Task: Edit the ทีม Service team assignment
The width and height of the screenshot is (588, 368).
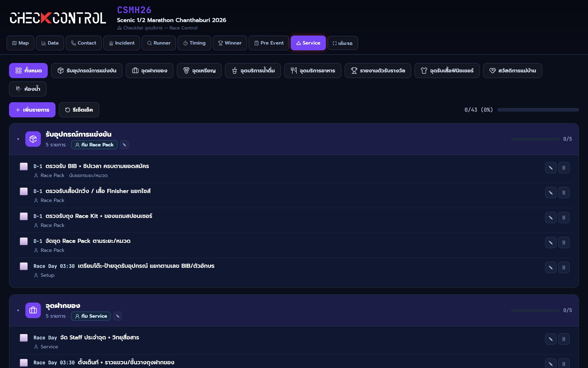Action: 118,316
